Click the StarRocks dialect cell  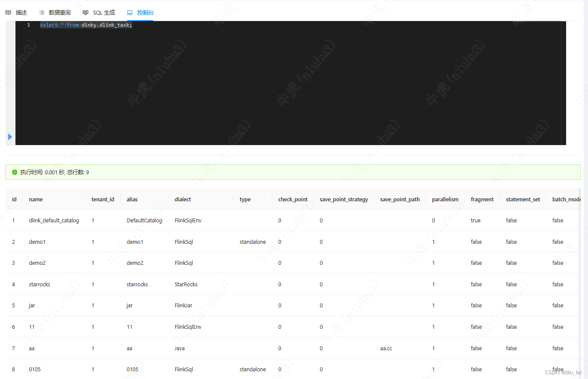[186, 284]
